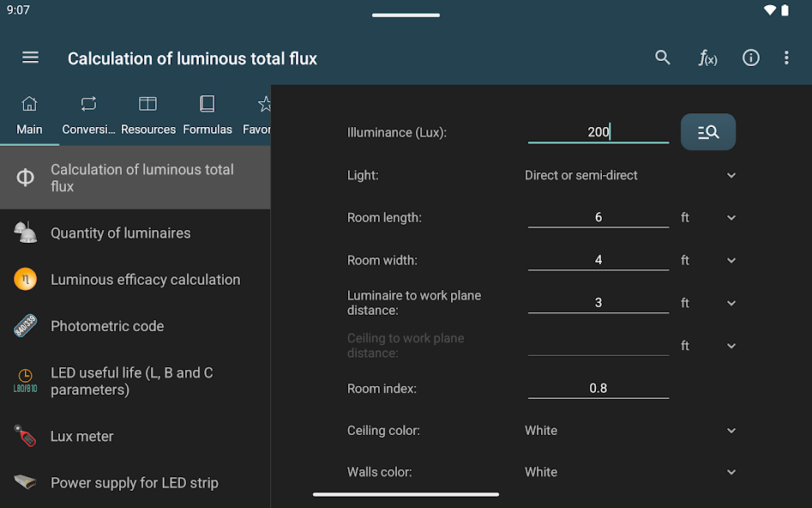
Task: Select the Phi luminous flux icon
Action: [26, 178]
